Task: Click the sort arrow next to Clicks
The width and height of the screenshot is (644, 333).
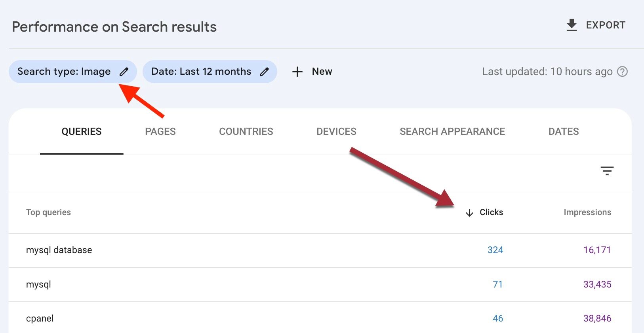Action: [x=469, y=213]
